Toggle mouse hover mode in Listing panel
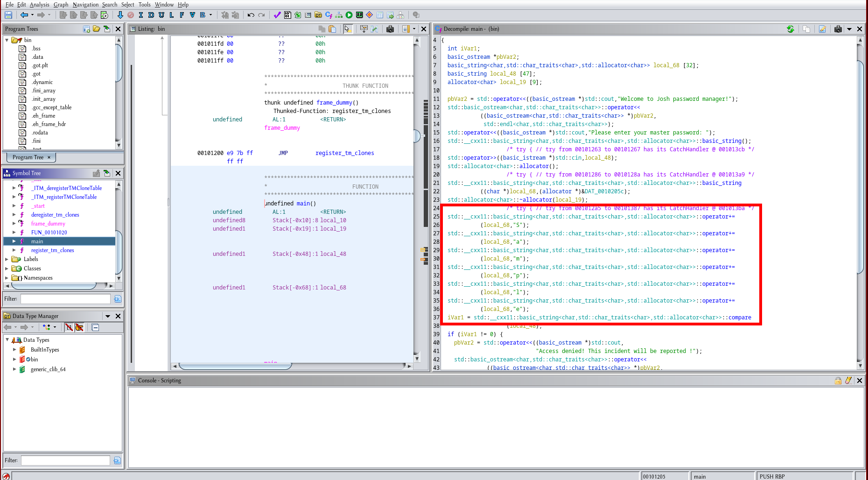The image size is (868, 480). point(347,29)
